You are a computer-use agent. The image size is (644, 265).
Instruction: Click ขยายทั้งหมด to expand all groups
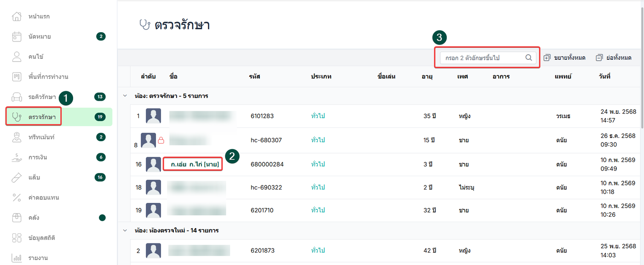click(564, 58)
